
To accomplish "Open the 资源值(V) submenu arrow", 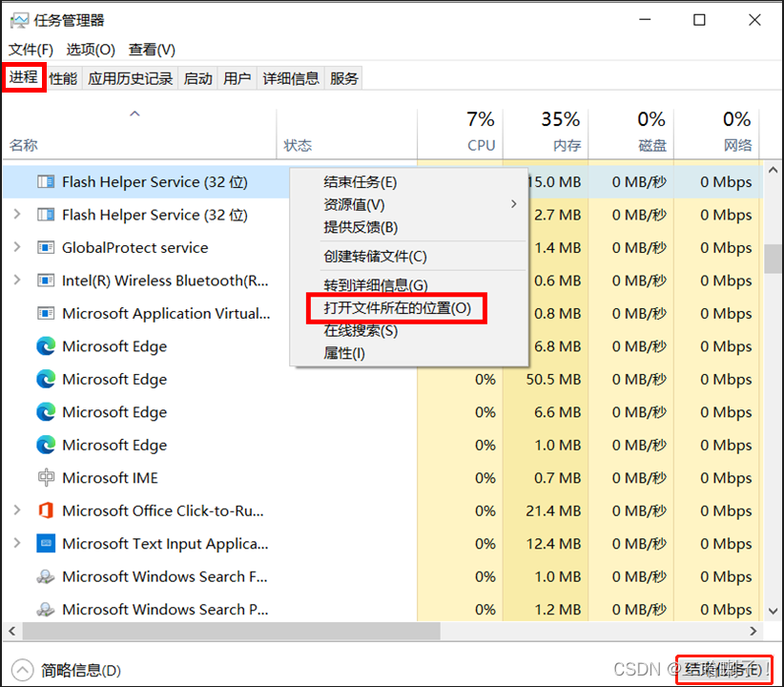I will tap(513, 204).
